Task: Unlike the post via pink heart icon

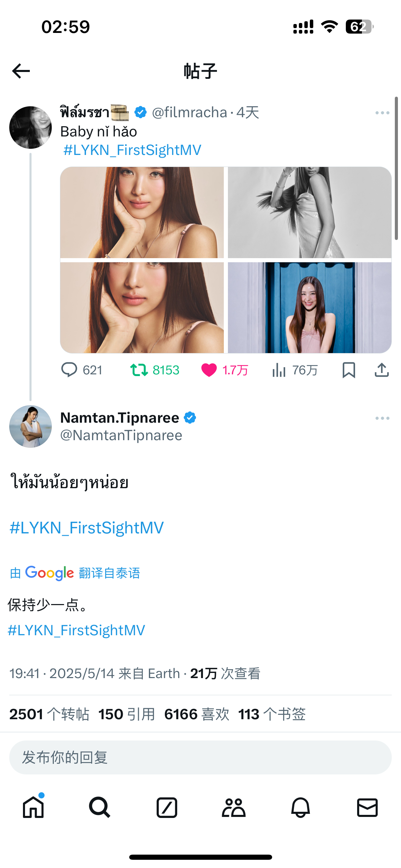Action: click(209, 370)
